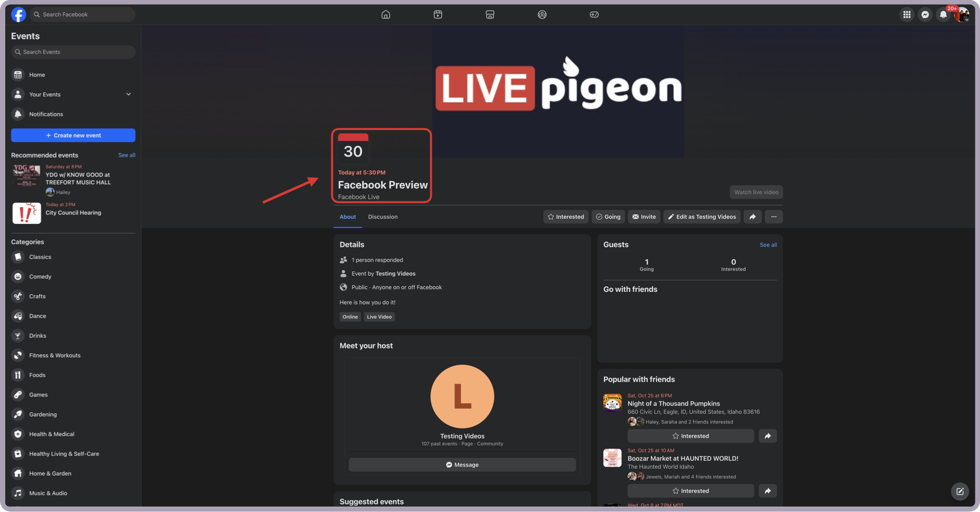The height and width of the screenshot is (512, 980).
Task: Mark Interested on Night of a Thousand Pumpkins
Action: tap(691, 436)
